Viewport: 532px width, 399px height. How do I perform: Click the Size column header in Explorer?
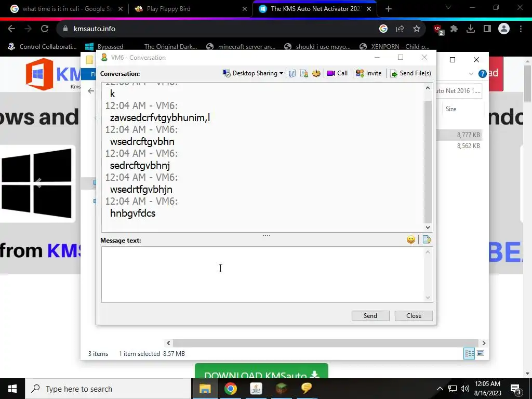tap(451, 109)
